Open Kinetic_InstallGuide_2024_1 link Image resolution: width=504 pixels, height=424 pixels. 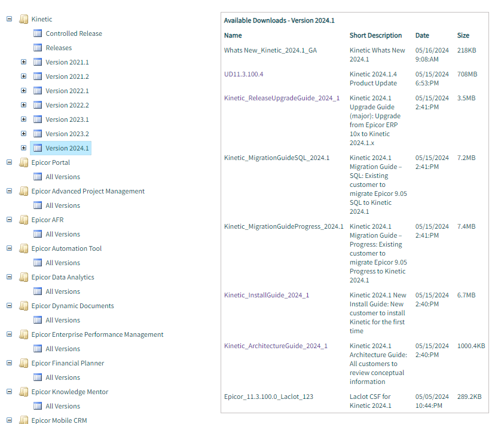(x=267, y=295)
